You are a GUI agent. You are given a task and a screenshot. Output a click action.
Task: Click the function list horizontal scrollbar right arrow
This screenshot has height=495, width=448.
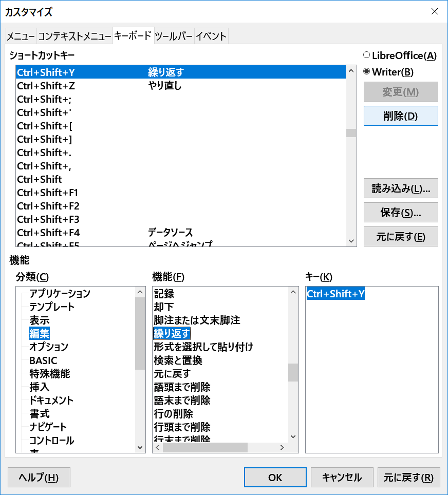(x=282, y=448)
